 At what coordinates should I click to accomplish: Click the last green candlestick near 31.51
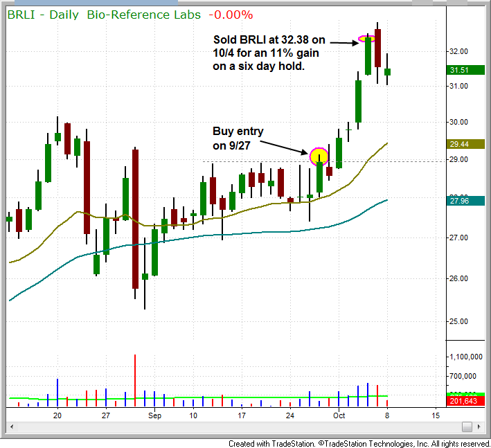387,72
